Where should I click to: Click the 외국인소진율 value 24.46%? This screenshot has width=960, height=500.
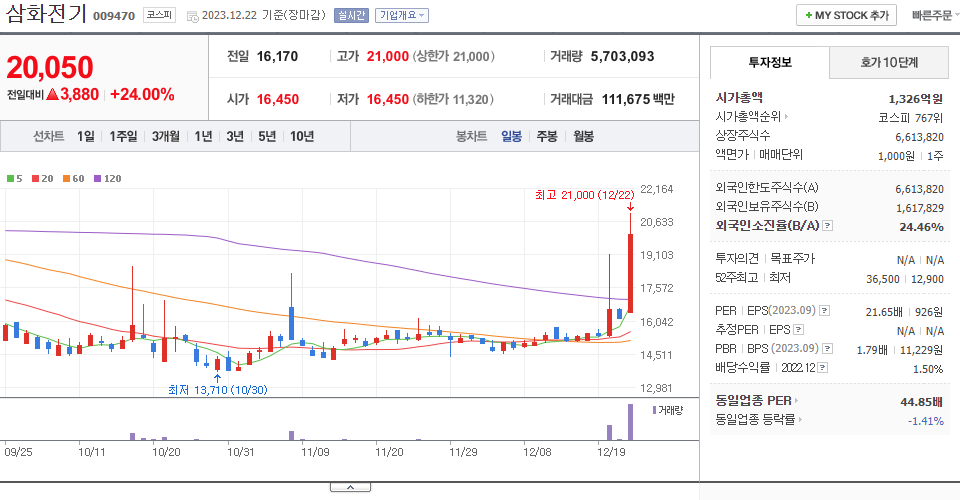pos(921,227)
